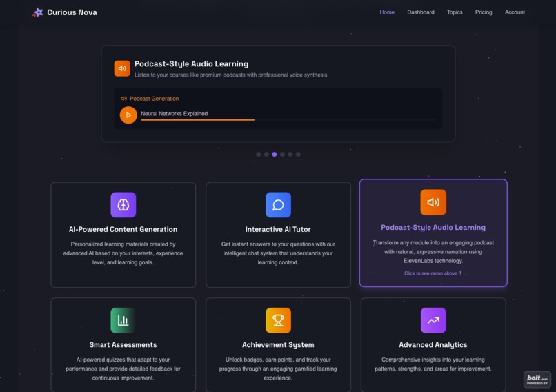Select the fourth carousel dot
The image size is (556, 392).
(x=282, y=155)
